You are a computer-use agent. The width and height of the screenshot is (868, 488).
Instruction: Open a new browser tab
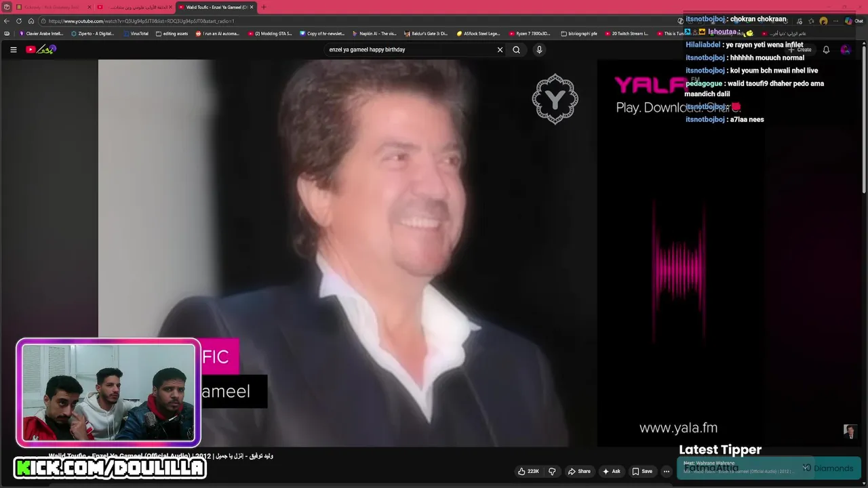coord(264,7)
